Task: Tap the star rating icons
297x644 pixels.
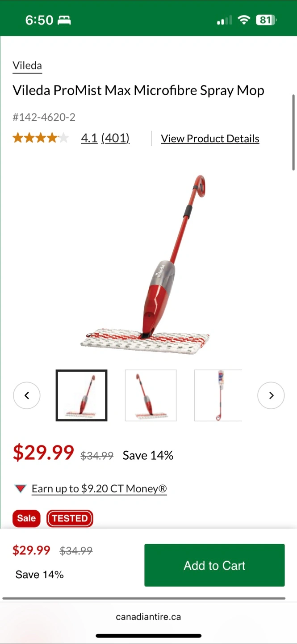Action: [x=41, y=138]
